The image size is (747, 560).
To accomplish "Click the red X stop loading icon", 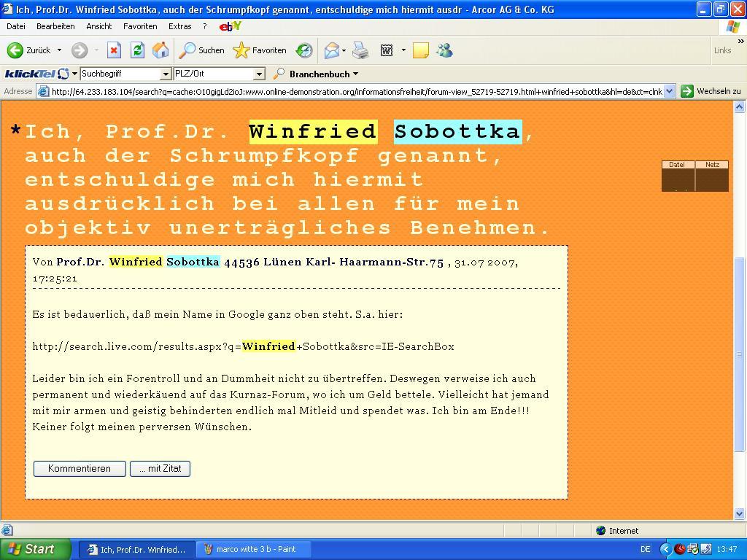I will click(x=114, y=50).
